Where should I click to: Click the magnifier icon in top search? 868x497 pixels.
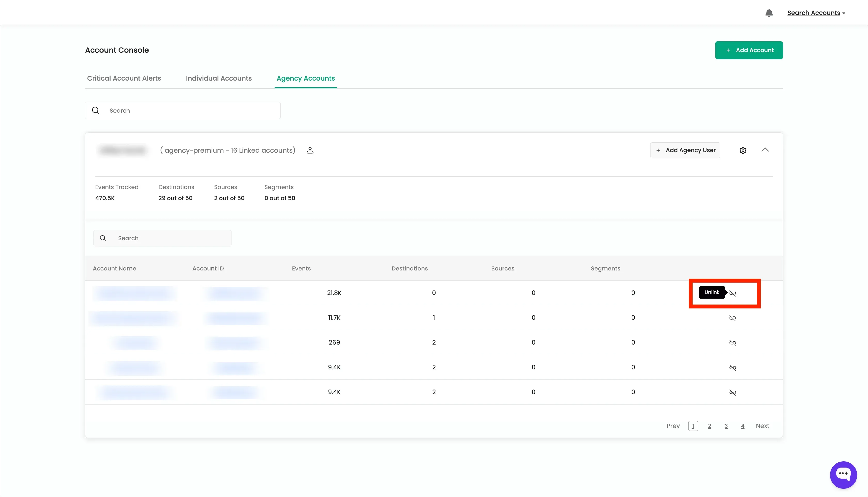click(96, 110)
